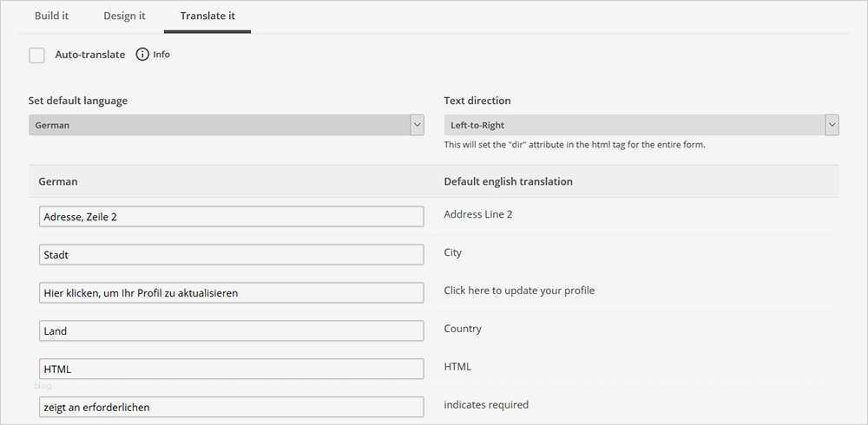Expand the Text direction dropdown arrow
Screen dimensions: 868x425
pyautogui.click(x=832, y=125)
